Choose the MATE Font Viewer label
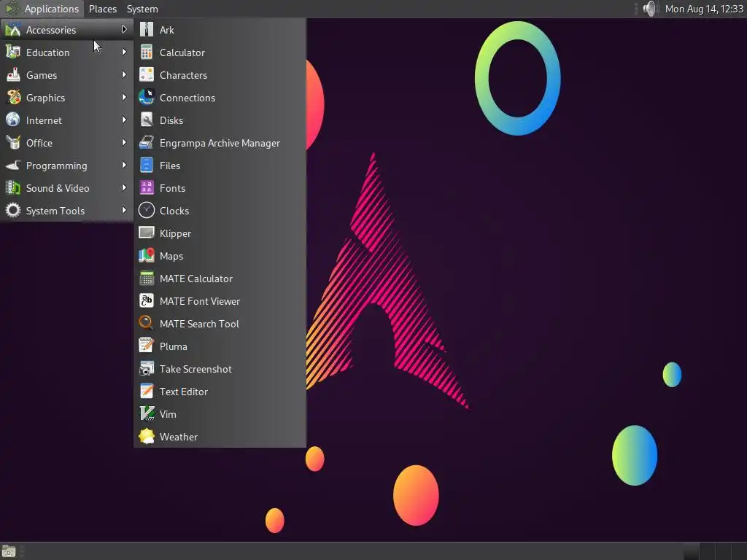The height and width of the screenshot is (560, 747). 200,301
